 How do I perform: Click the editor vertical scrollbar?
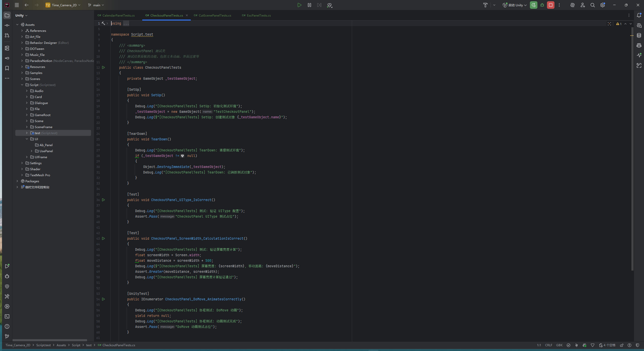coord(632,150)
